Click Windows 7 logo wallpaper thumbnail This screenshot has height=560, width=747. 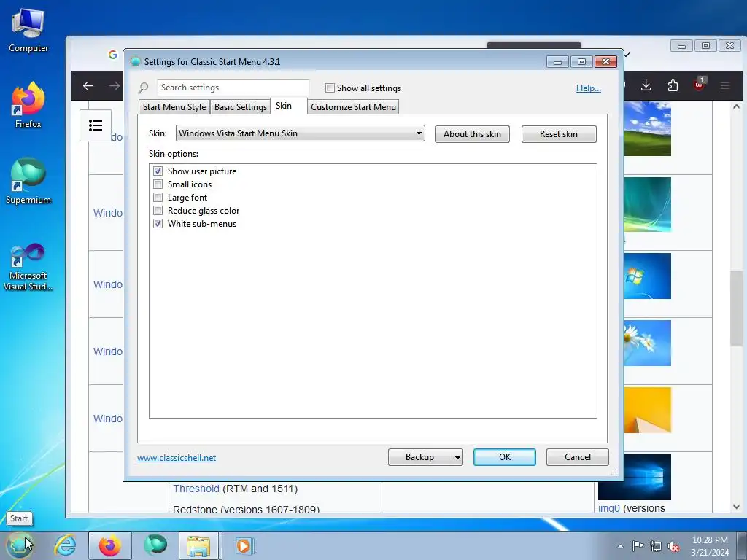point(648,276)
